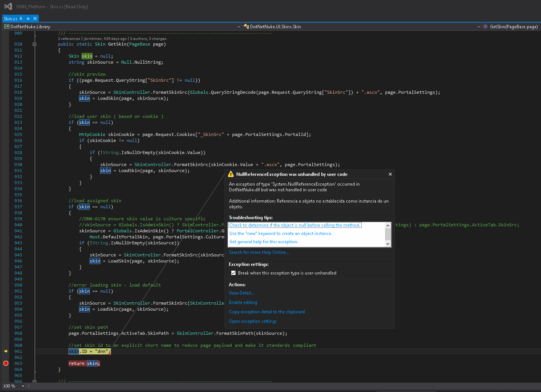Collapse the outline toggle at line 966

click(x=35, y=381)
